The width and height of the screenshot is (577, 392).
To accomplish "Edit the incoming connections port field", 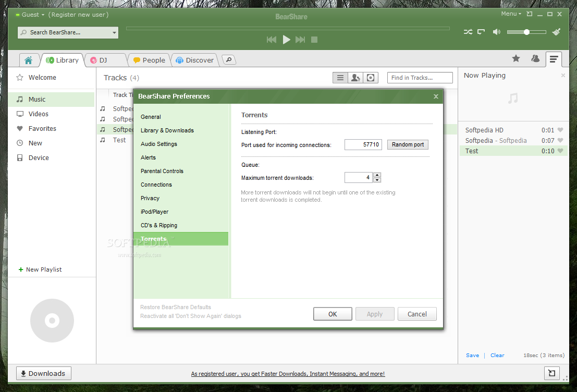I will click(363, 144).
